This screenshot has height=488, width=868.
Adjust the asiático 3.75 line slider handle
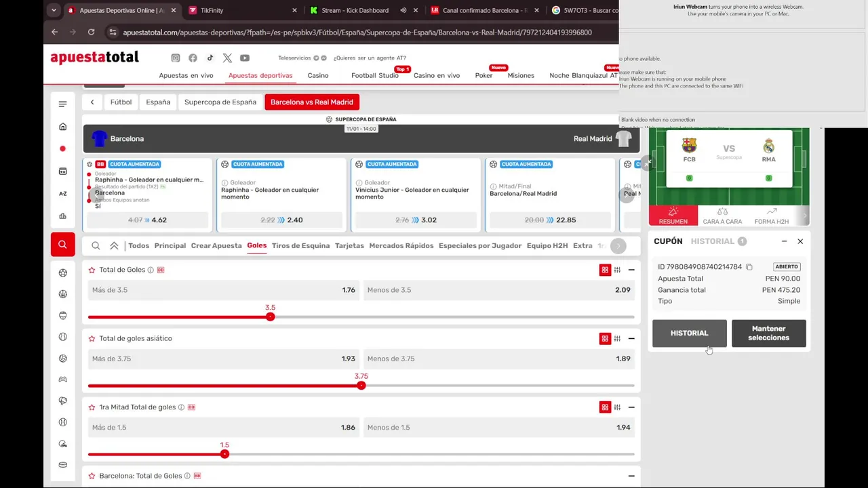(361, 385)
